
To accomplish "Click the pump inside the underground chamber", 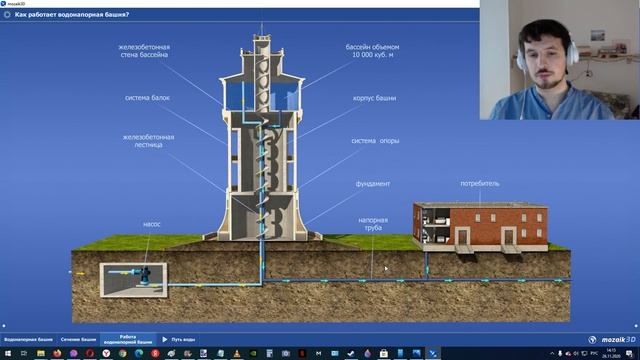I will click(145, 275).
